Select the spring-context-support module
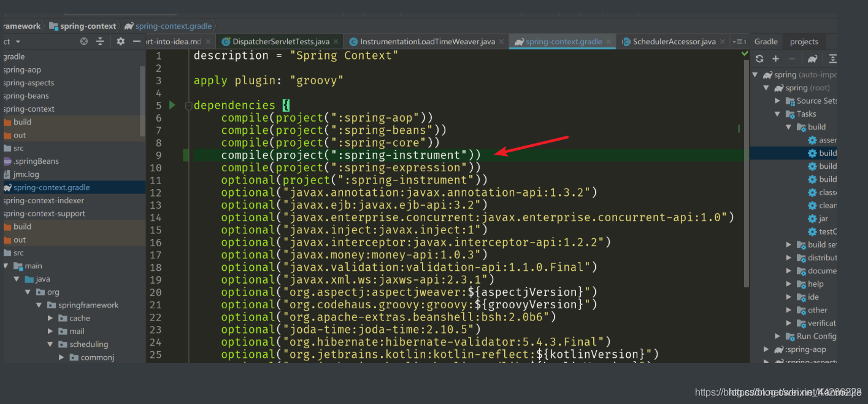Image resolution: width=868 pixels, height=404 pixels. click(x=44, y=214)
